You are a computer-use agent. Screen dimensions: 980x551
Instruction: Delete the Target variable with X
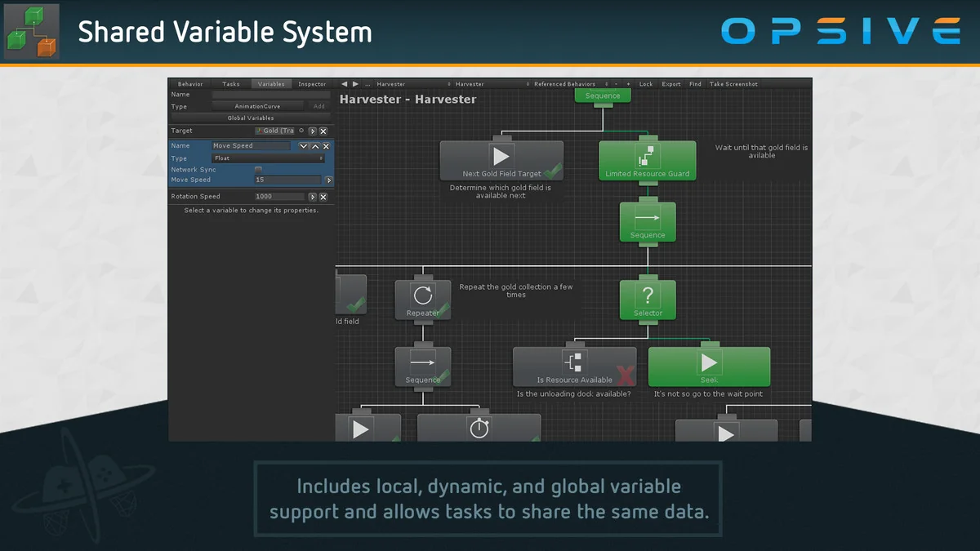coord(323,131)
